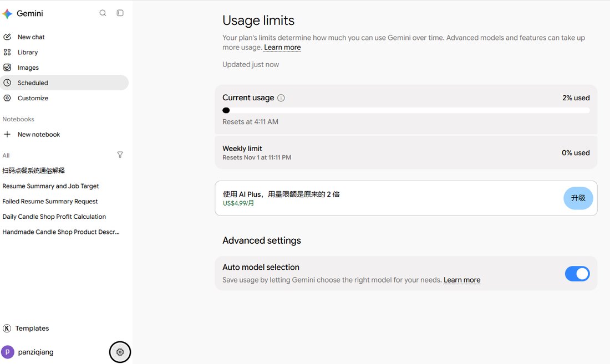Click the Resets at 4:11 AM text
The image size is (610, 364).
pyautogui.click(x=250, y=121)
